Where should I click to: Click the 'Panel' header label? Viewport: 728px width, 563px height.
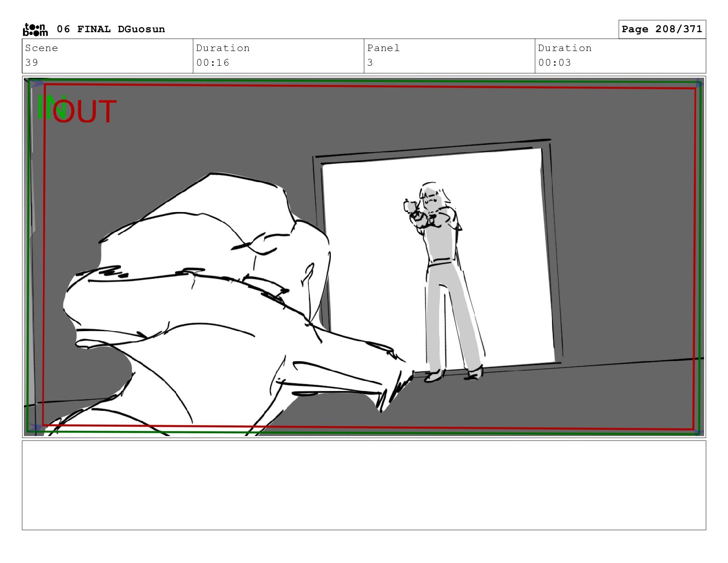click(383, 48)
